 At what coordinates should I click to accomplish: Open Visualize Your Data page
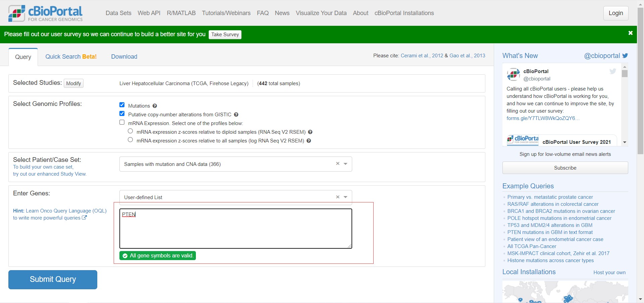click(321, 13)
